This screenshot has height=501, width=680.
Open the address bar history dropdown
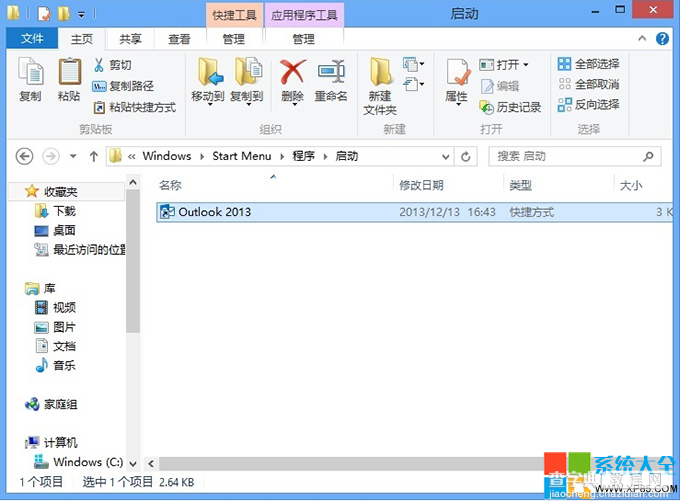click(x=445, y=157)
